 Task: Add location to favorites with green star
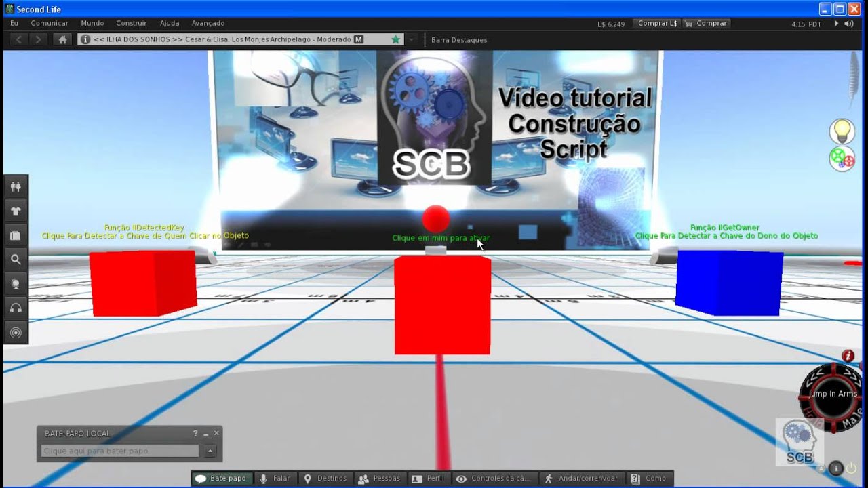[395, 39]
